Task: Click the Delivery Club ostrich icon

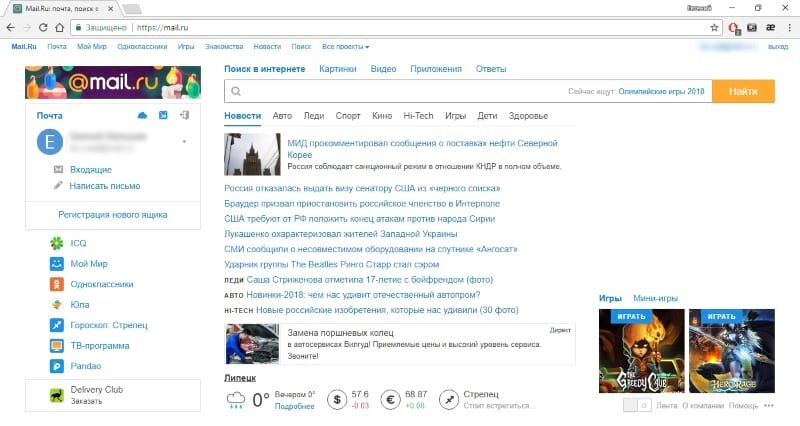Action: click(x=57, y=395)
